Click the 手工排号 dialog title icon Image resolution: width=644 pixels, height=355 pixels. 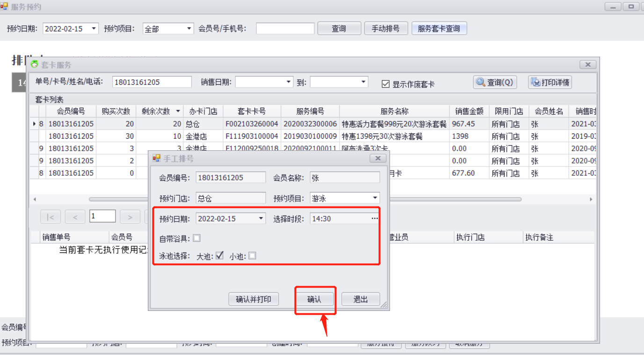[157, 158]
